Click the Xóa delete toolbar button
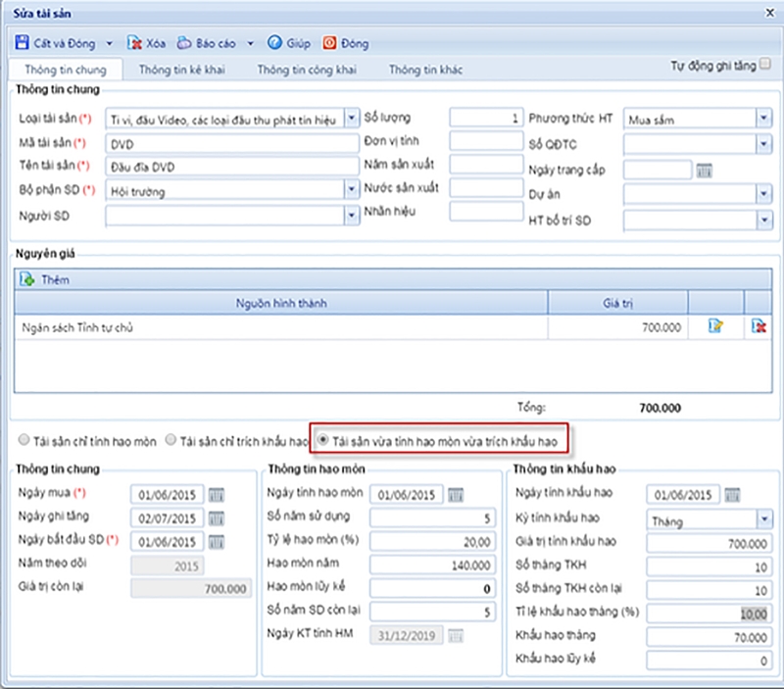 [146, 43]
